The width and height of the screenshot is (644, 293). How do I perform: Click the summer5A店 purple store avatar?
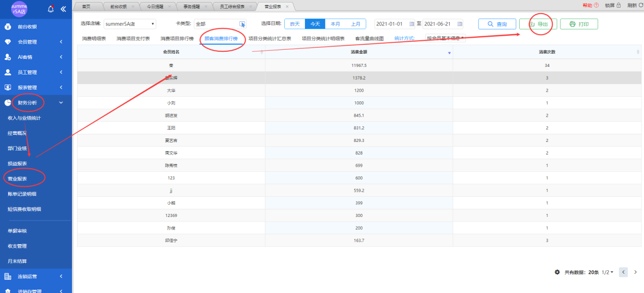click(x=19, y=9)
